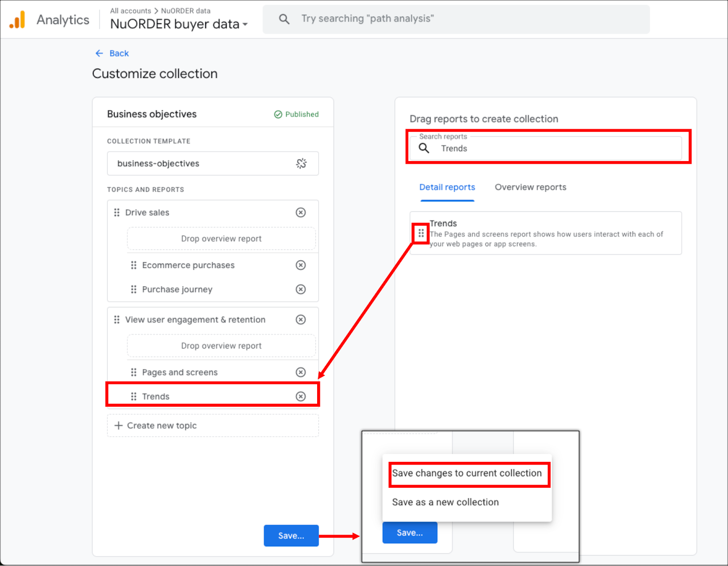728x566 pixels.
Task: Switch to the Detail reports tab
Action: 447,187
